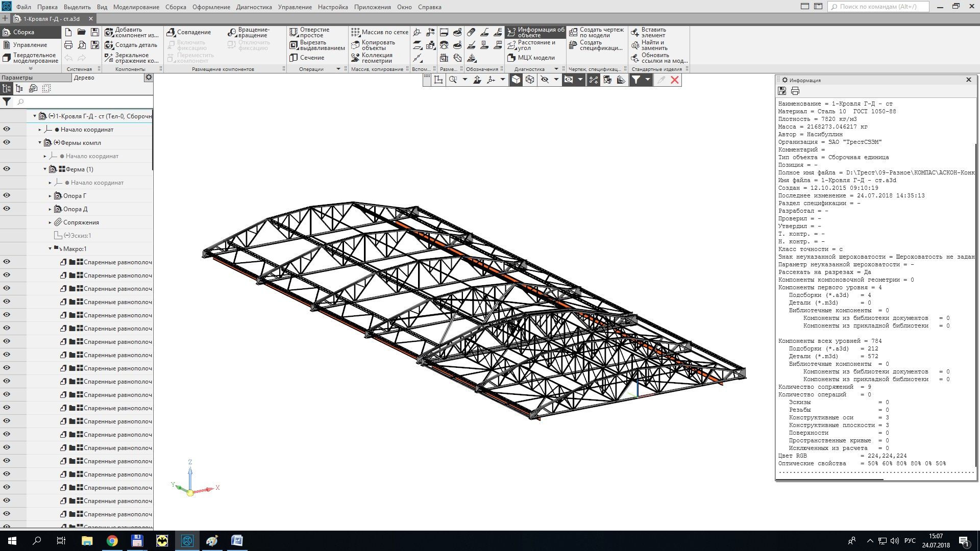The height and width of the screenshot is (551, 980).
Task: Select the Расстояние и угол measure tool
Action: coord(511,45)
